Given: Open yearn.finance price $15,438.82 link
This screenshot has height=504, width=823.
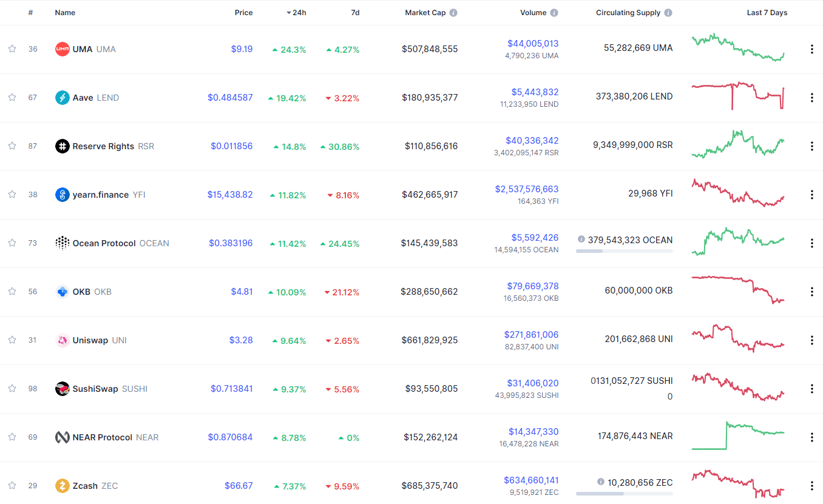Looking at the screenshot, I should click(230, 195).
